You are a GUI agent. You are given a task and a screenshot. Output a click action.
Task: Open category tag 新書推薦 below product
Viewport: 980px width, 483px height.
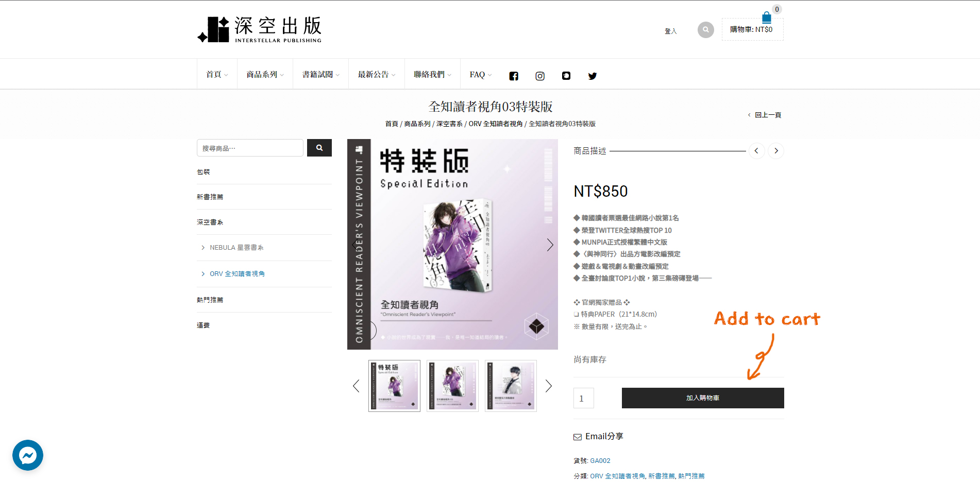(661, 476)
